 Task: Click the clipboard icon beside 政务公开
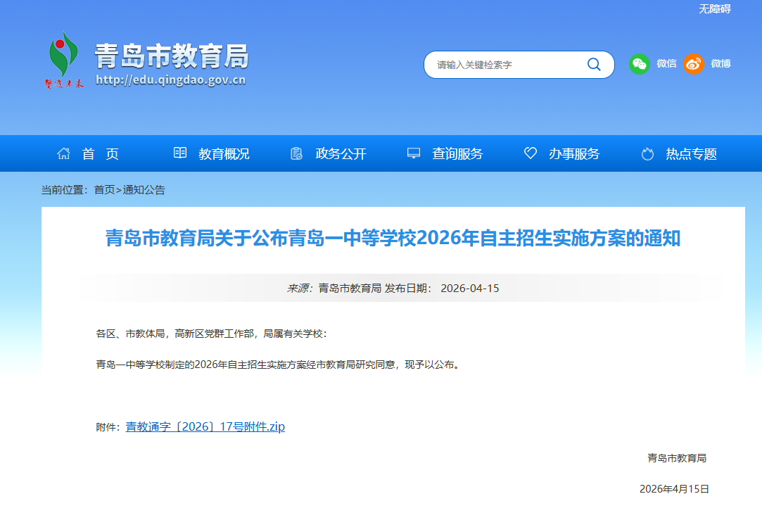(297, 153)
